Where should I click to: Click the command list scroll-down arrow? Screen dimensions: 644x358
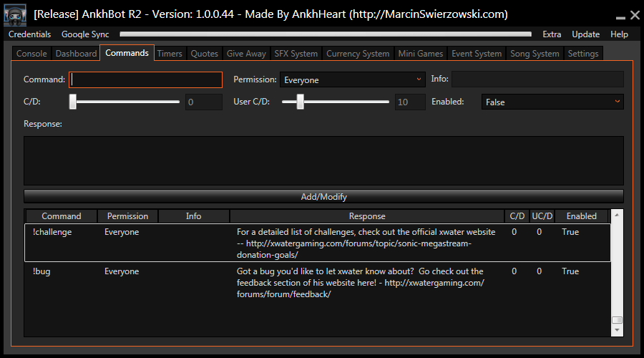(617, 331)
